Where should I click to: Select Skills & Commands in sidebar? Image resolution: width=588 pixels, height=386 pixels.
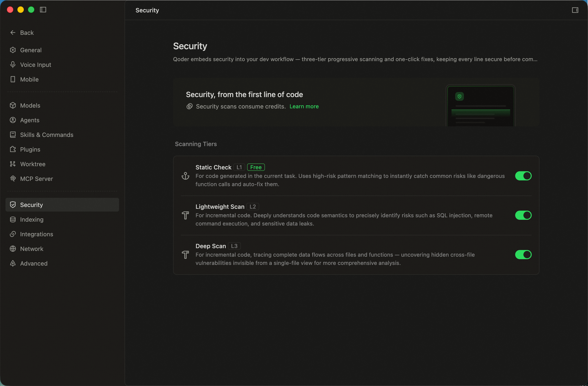[62, 135]
